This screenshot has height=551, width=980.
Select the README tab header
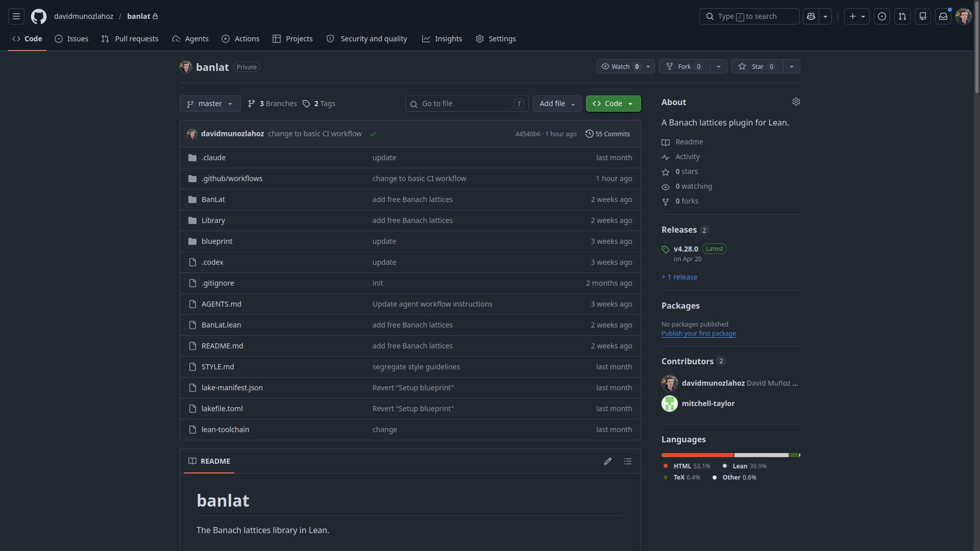209,461
